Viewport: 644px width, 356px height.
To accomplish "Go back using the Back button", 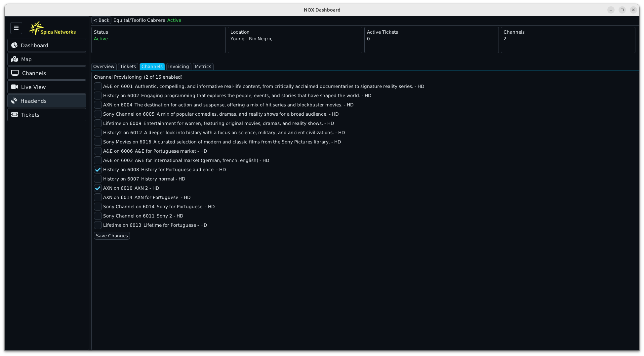I will pyautogui.click(x=101, y=20).
